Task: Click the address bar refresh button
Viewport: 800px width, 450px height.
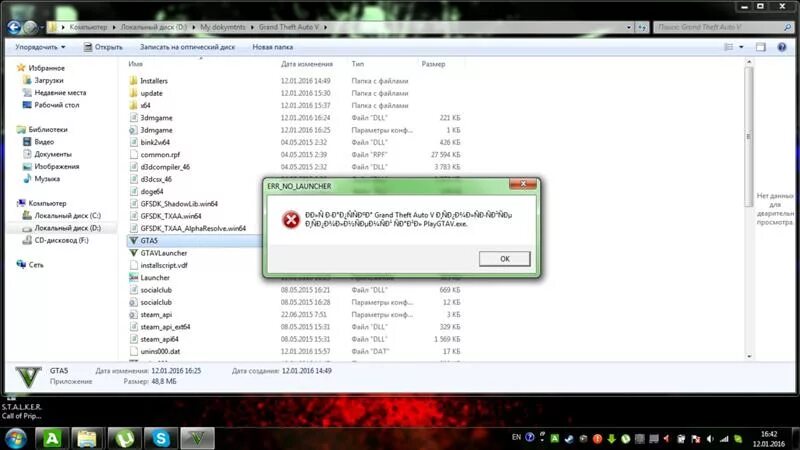Action: click(642, 27)
